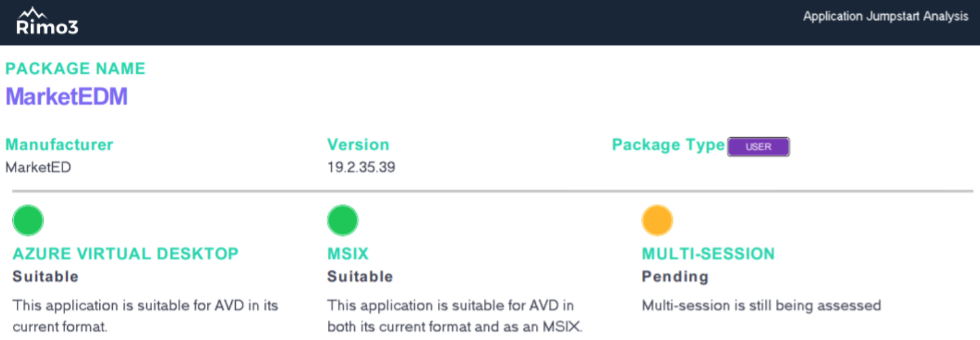Select the version number 19.2.35.39

coord(361,167)
